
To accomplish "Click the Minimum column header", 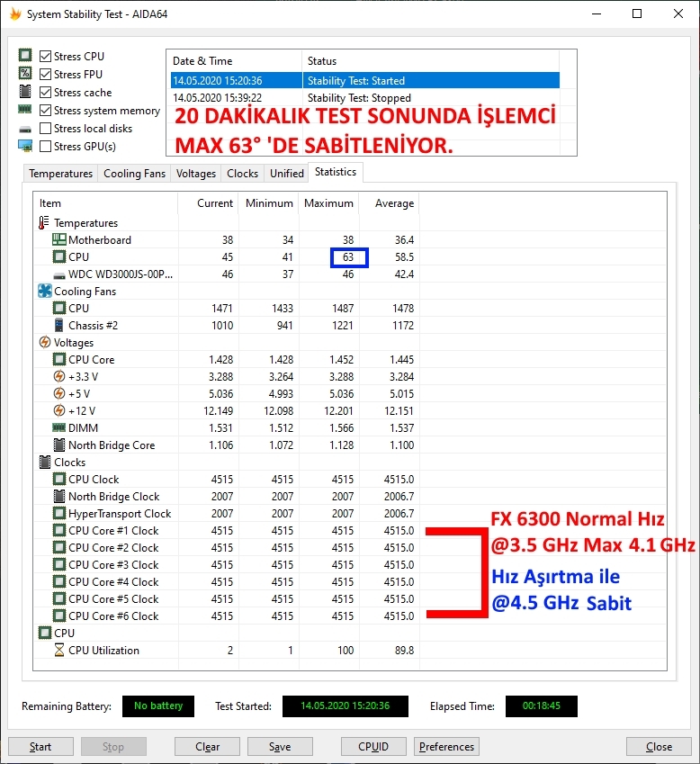I will (x=268, y=203).
